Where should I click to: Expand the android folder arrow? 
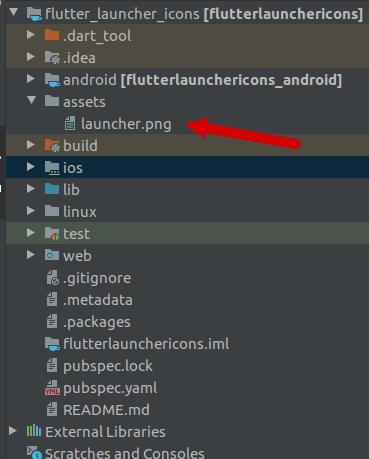click(x=31, y=79)
